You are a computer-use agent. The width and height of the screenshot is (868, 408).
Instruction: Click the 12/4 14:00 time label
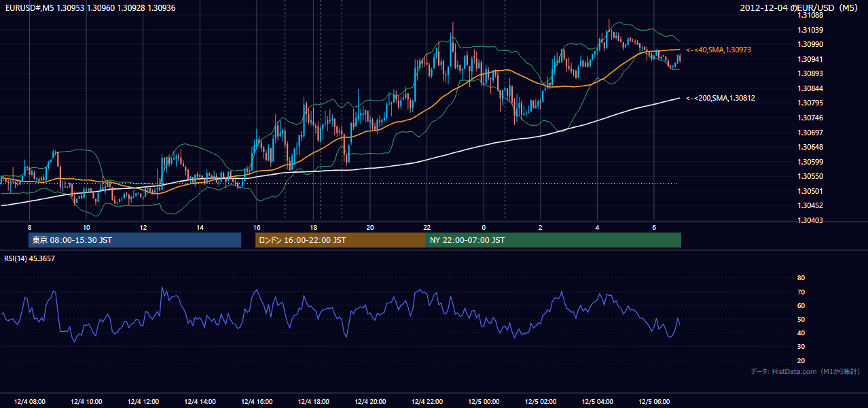(200, 402)
